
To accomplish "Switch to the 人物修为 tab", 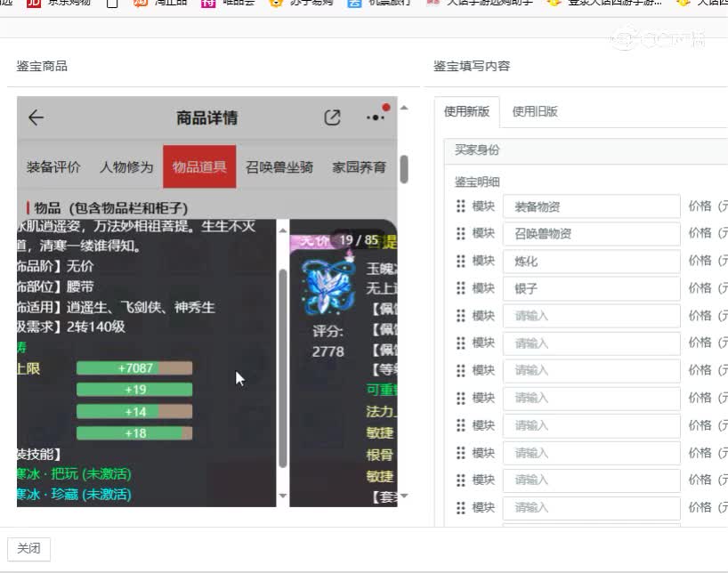I will coord(126,166).
